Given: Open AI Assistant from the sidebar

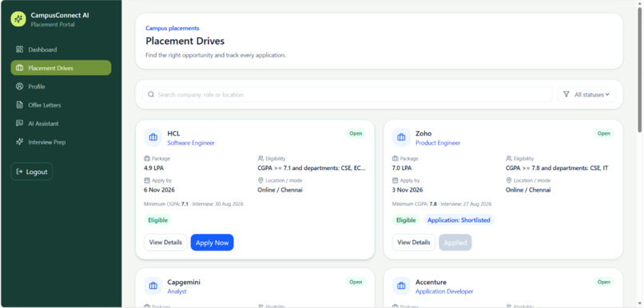Looking at the screenshot, I should click(x=61, y=124).
